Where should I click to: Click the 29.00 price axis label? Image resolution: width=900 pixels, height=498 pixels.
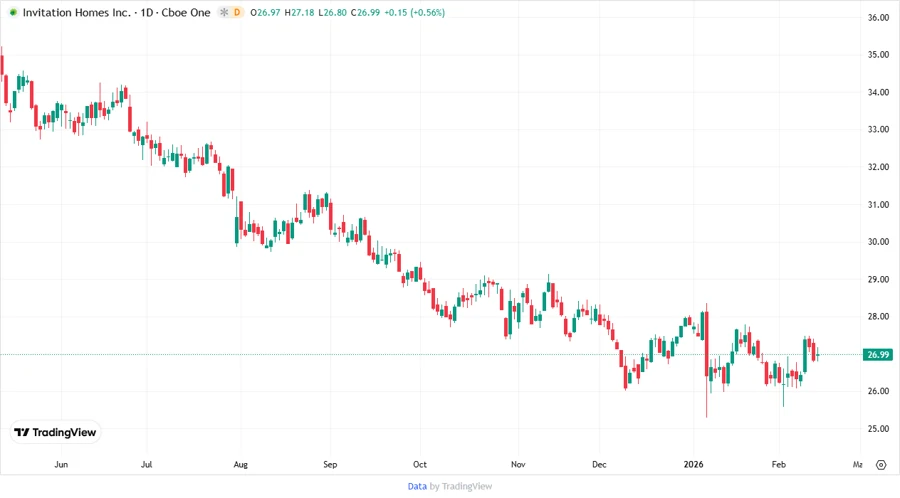click(x=878, y=279)
